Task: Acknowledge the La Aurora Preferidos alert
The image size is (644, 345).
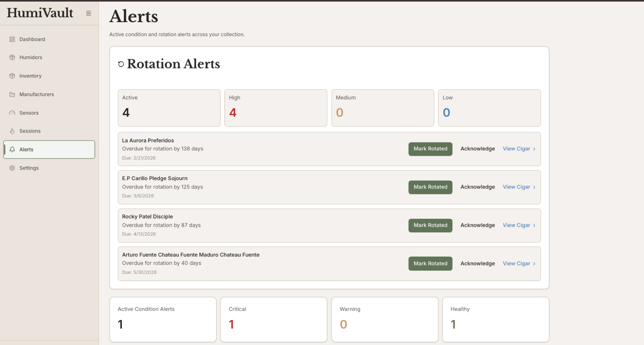Action: point(478,149)
